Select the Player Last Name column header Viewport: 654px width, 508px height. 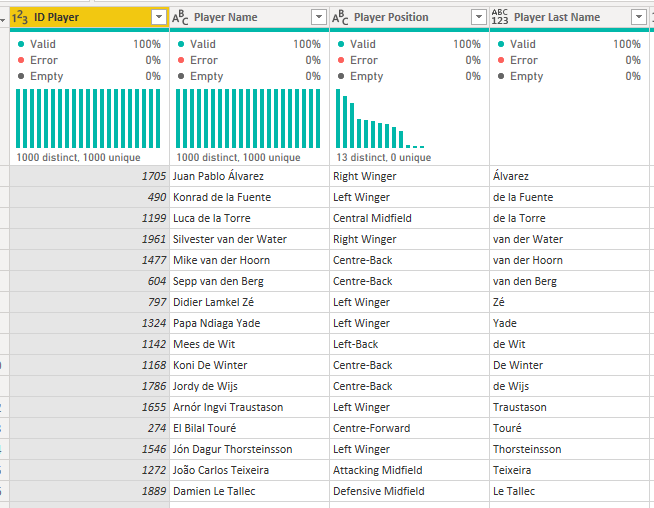click(x=569, y=17)
